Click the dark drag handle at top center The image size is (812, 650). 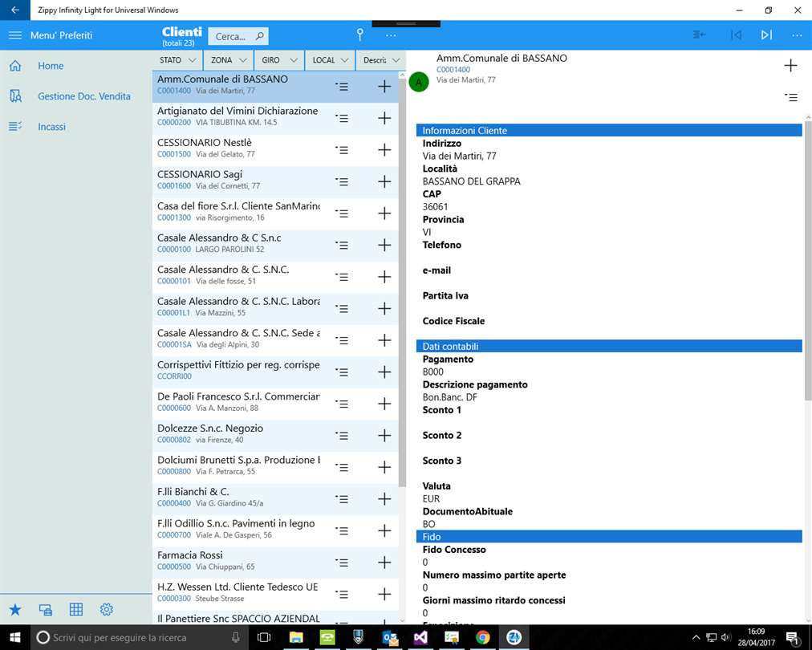406,24
